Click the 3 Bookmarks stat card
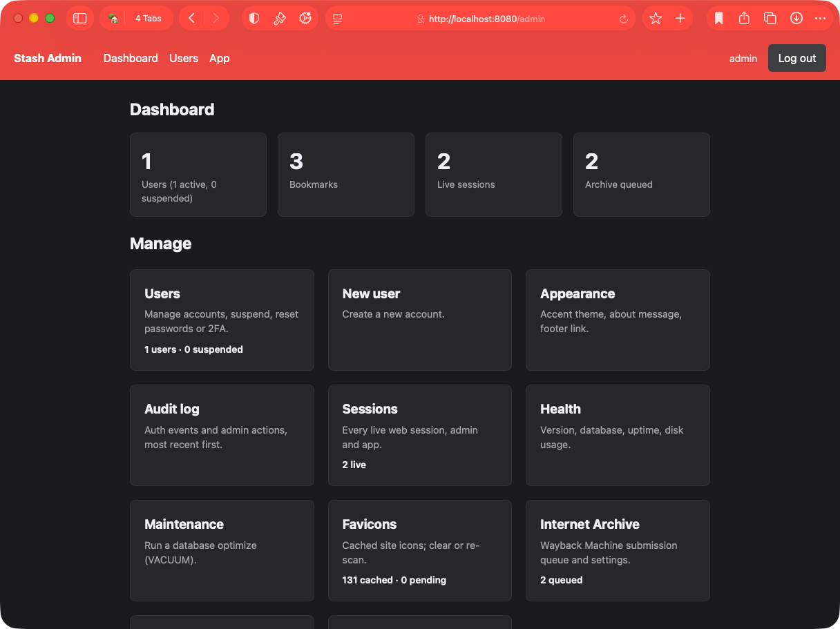 click(x=346, y=175)
